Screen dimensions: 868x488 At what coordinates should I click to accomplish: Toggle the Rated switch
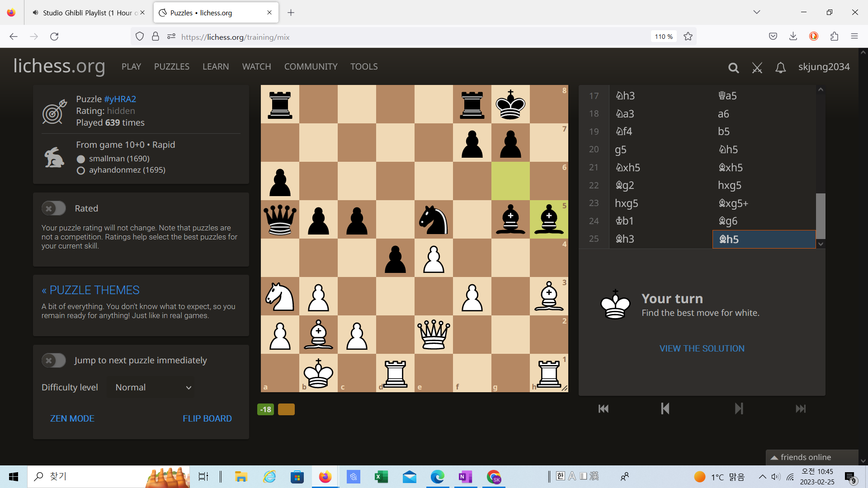click(54, 208)
